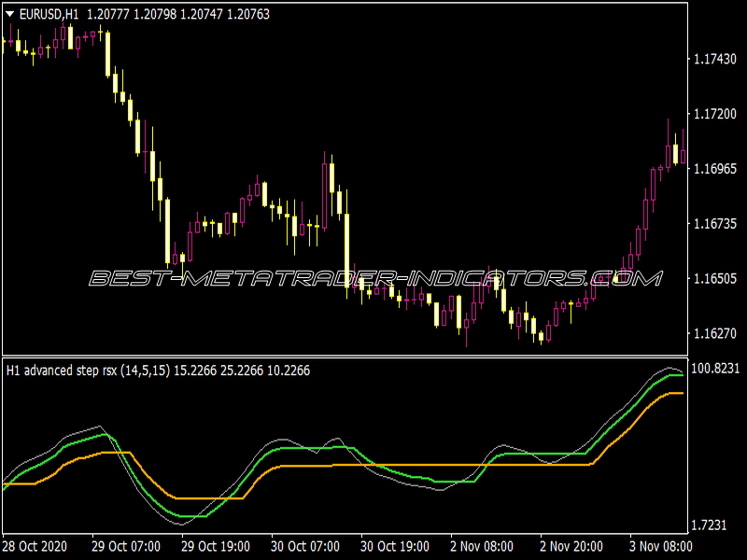Click the 3 Nov 08:00 time label
747x560 pixels.
[x=661, y=546]
